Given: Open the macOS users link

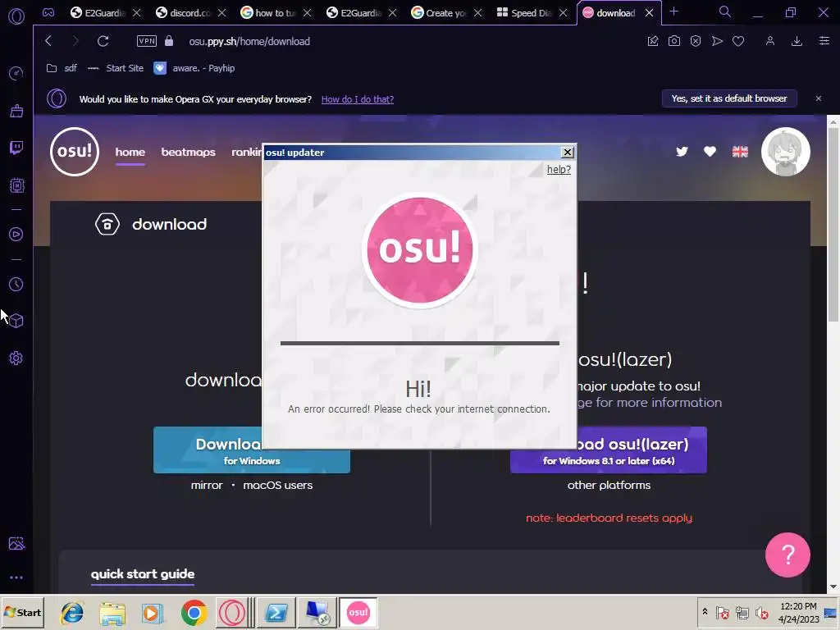Looking at the screenshot, I should coord(277,486).
